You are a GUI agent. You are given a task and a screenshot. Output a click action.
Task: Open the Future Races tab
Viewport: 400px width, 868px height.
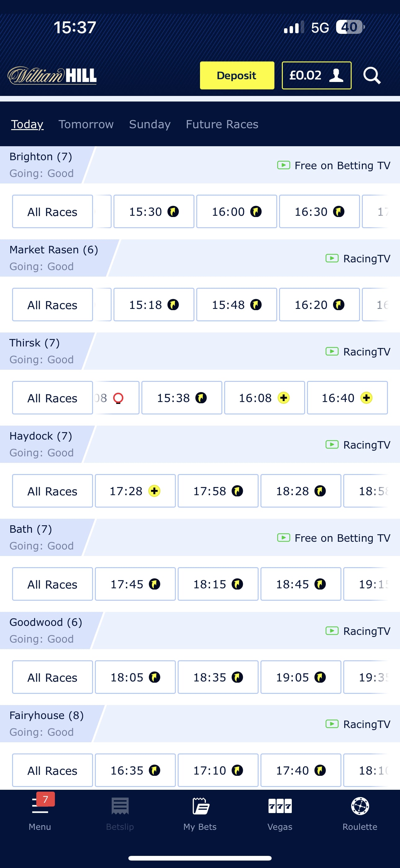221,124
